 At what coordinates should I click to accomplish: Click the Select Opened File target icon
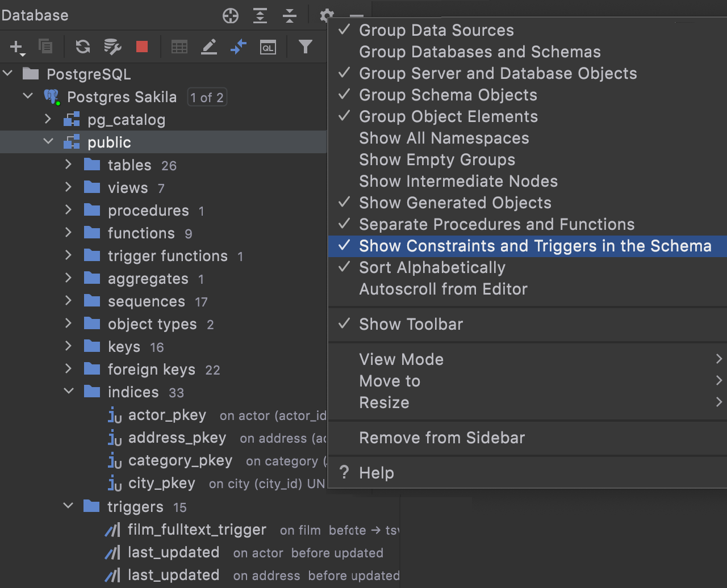231,16
